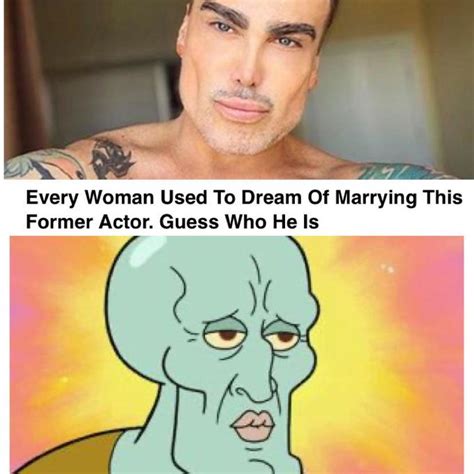Click the cartoon character's pink lips
This screenshot has width=474, height=474.
tap(254, 425)
